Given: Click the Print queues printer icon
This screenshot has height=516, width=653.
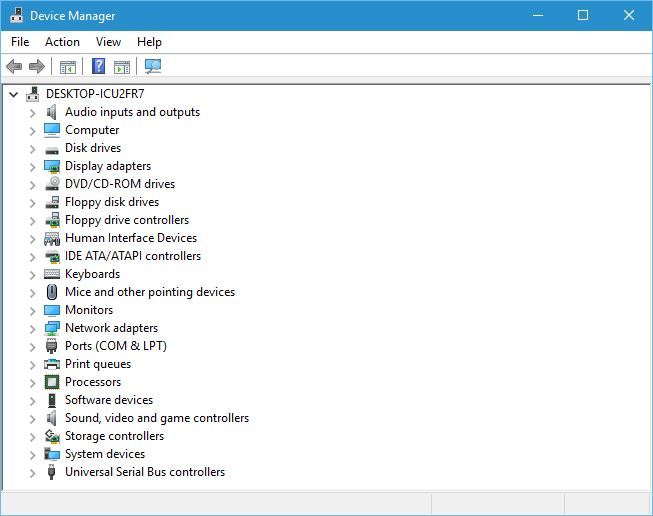Looking at the screenshot, I should 52,364.
